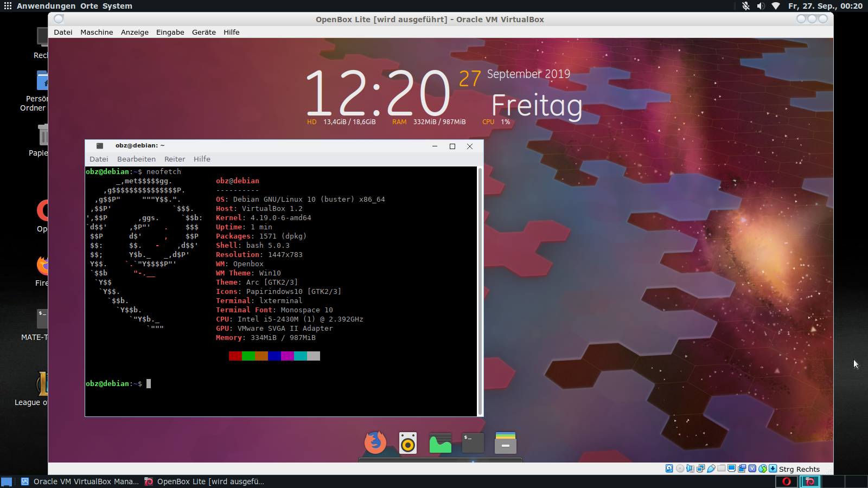Switch to Opera workspace in pager

786,481
